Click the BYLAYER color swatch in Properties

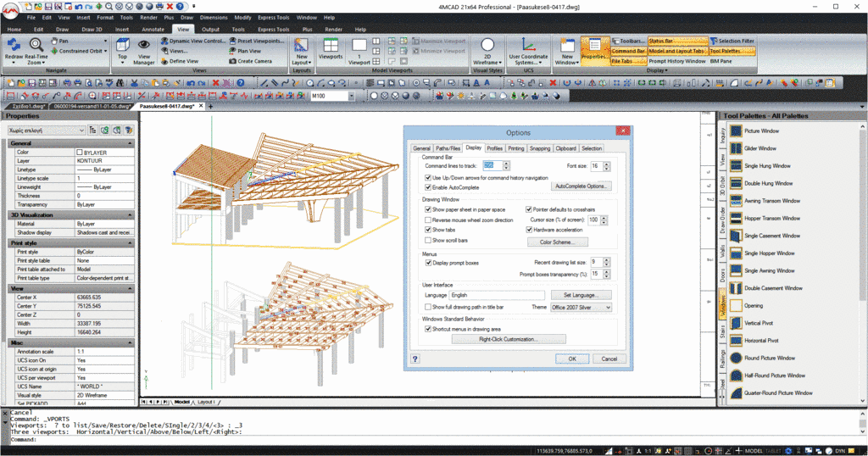point(79,153)
